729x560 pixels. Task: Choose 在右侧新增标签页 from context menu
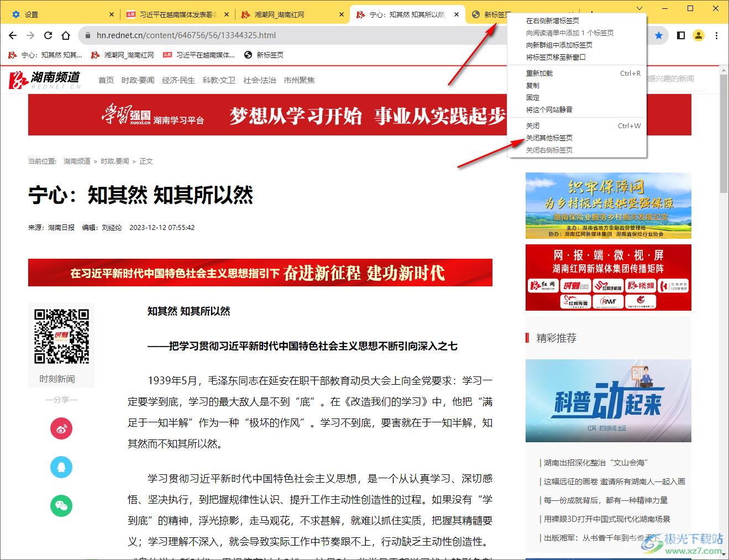tap(577, 20)
